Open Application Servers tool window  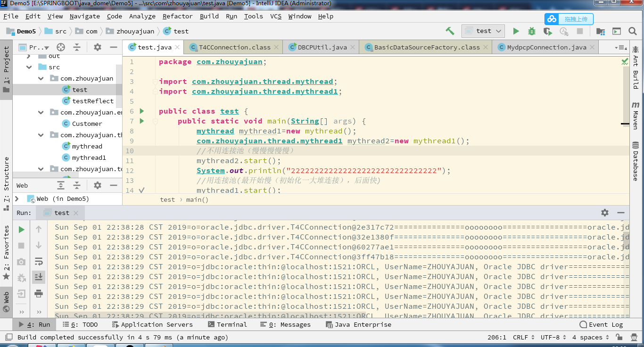[x=152, y=324]
